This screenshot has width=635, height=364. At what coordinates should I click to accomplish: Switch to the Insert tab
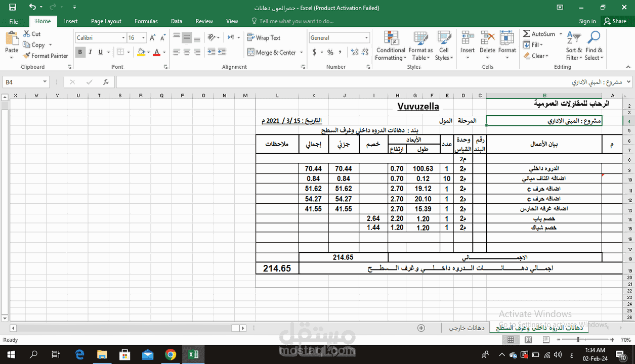71,21
